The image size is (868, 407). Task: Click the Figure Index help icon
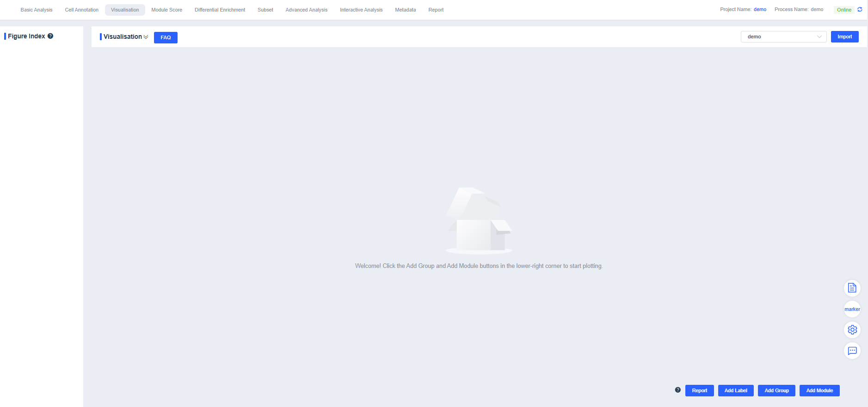[x=50, y=36]
